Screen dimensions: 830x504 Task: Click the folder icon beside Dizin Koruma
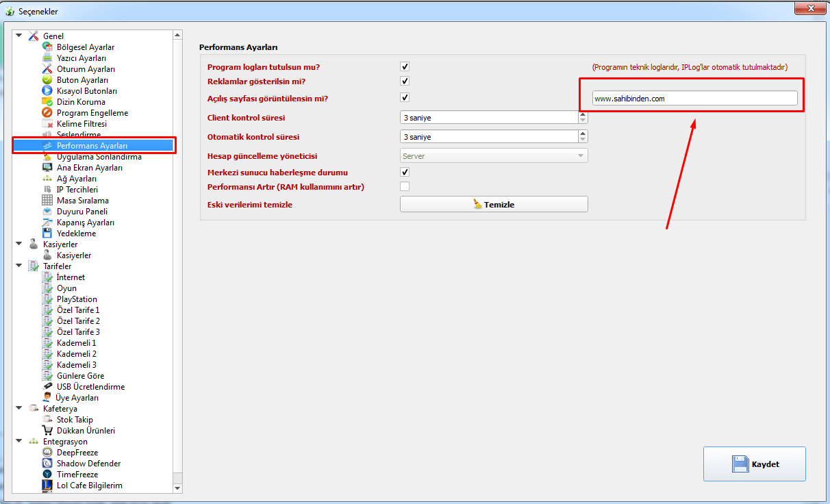47,102
